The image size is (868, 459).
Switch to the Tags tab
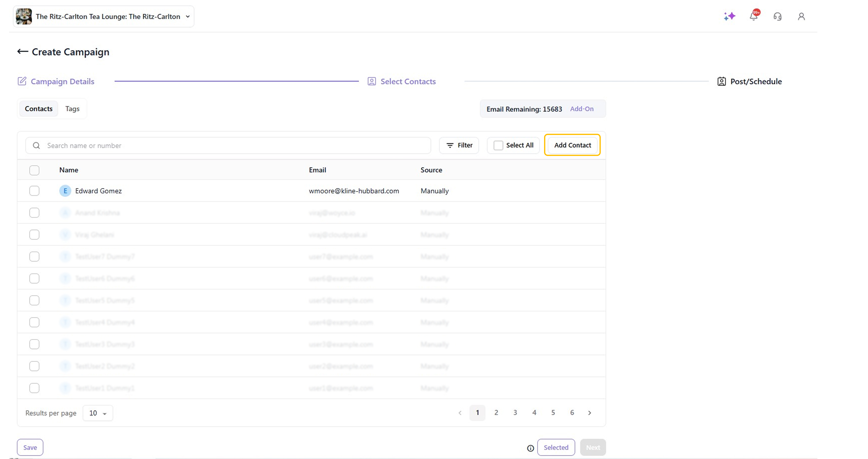click(72, 109)
